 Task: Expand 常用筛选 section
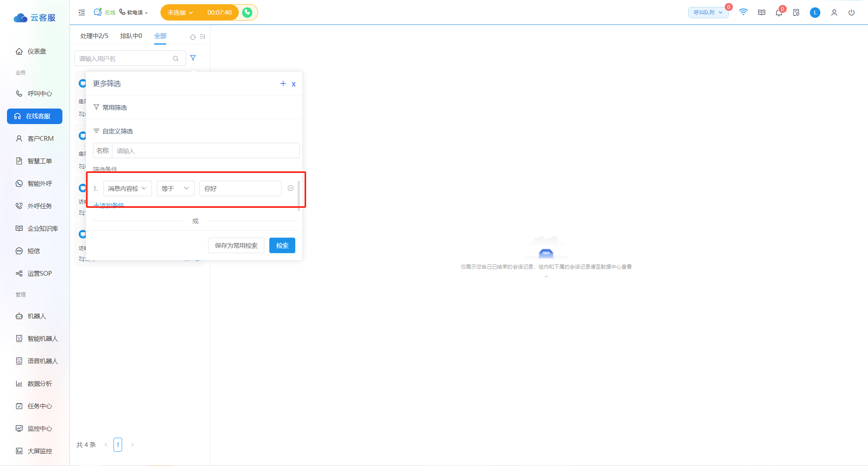pyautogui.click(x=110, y=107)
